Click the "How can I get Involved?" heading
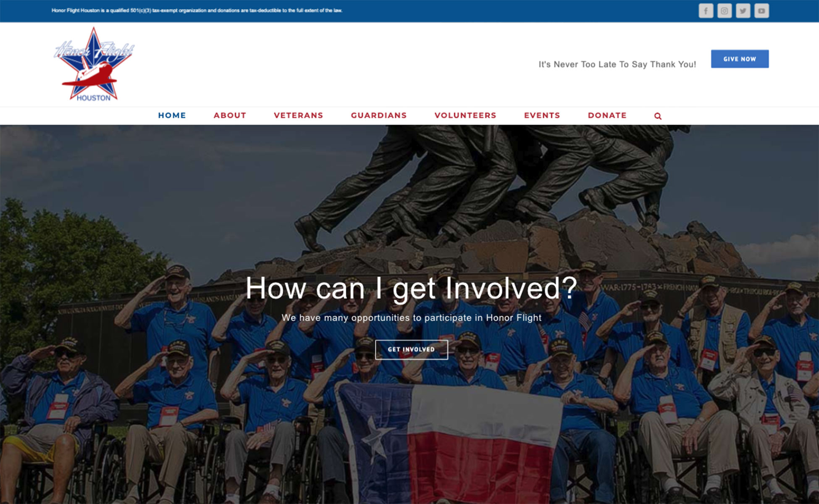Image resolution: width=819 pixels, height=504 pixels. [x=411, y=288]
